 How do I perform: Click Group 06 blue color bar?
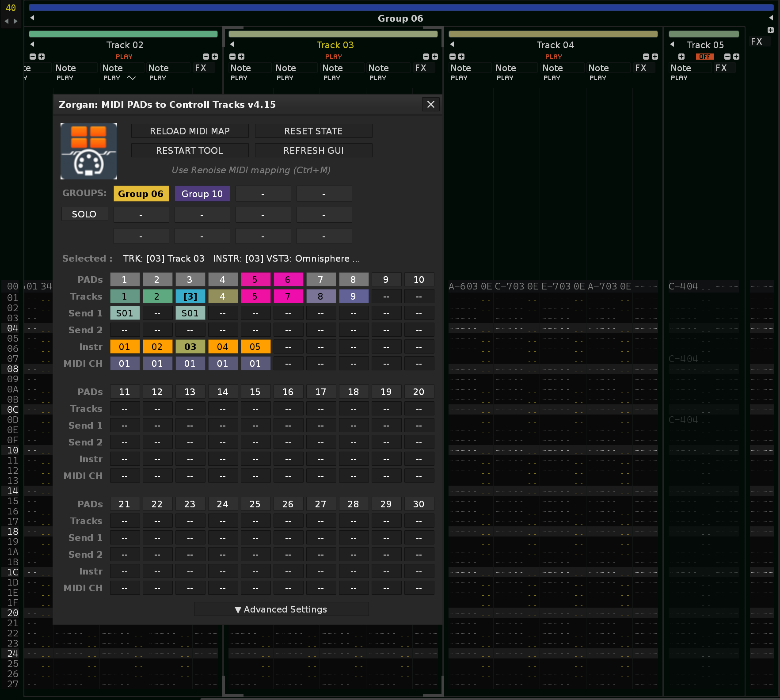pyautogui.click(x=401, y=8)
